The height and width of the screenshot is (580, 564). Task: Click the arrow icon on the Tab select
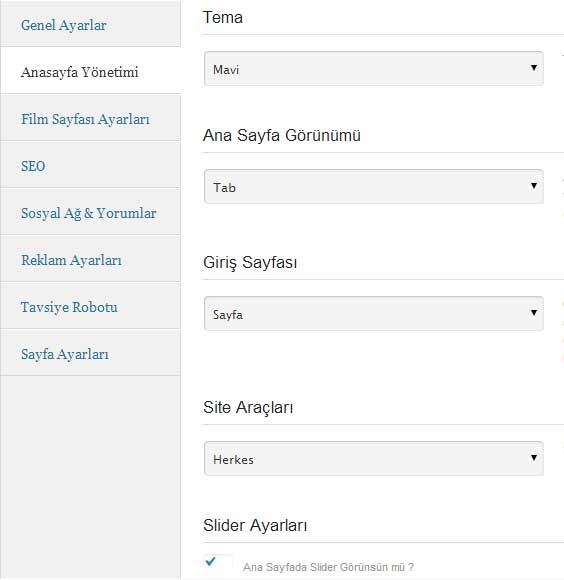(x=534, y=186)
